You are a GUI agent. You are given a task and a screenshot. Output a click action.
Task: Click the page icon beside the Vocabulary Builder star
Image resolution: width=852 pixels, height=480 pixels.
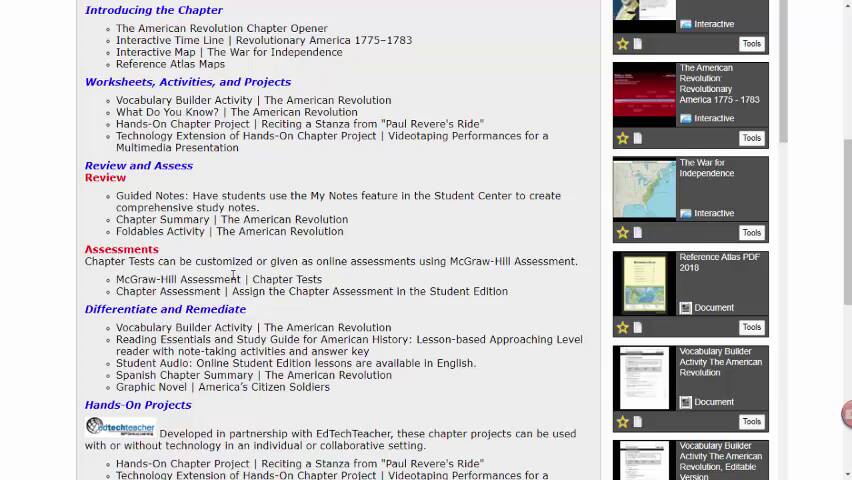pyautogui.click(x=637, y=422)
